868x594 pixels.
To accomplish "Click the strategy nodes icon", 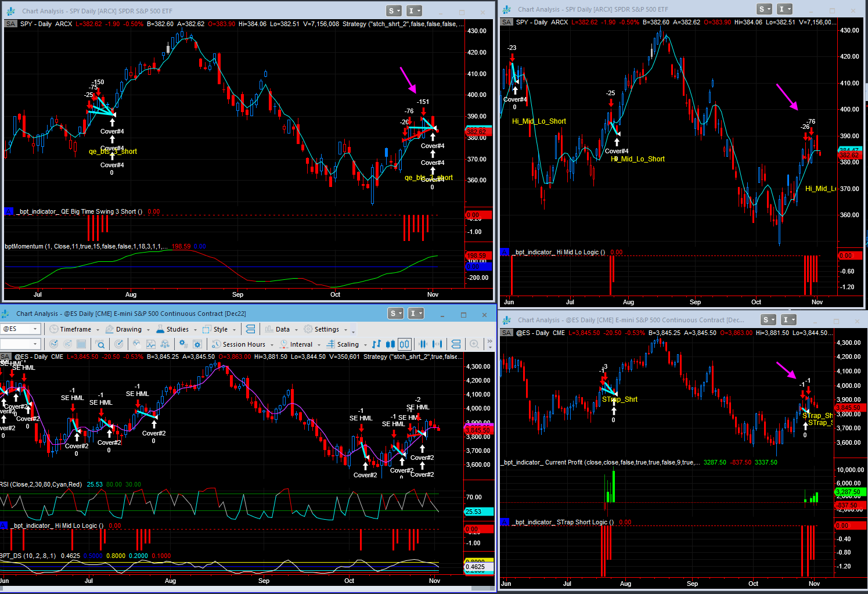I will pyautogui.click(x=165, y=344).
